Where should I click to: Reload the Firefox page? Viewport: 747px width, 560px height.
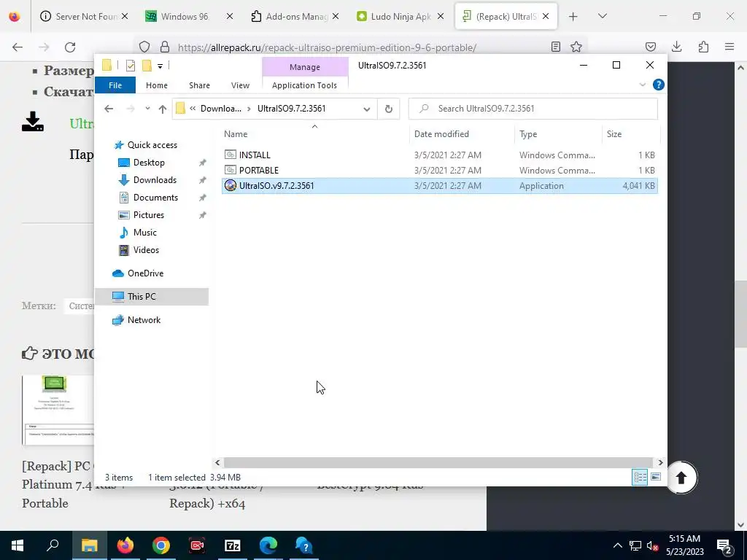(70, 47)
